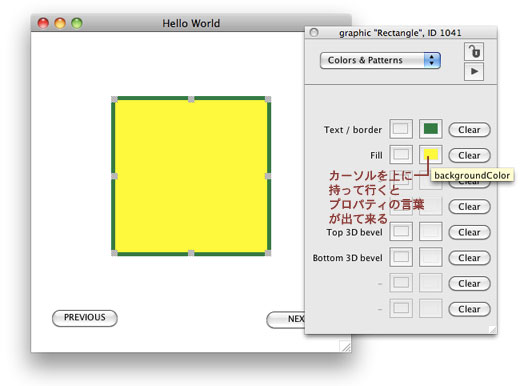Click the Clear button in the bottom-most inspector row
The width and height of the screenshot is (532, 386).
click(x=470, y=309)
